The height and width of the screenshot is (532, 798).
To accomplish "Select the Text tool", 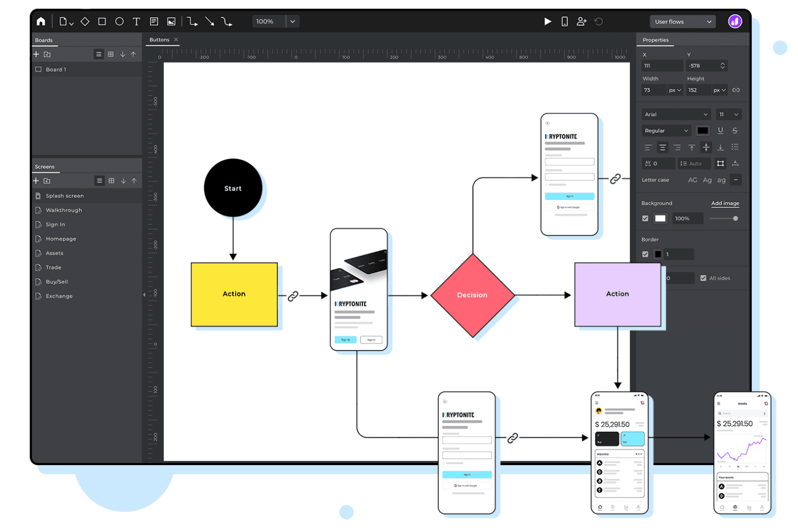I will 136,22.
